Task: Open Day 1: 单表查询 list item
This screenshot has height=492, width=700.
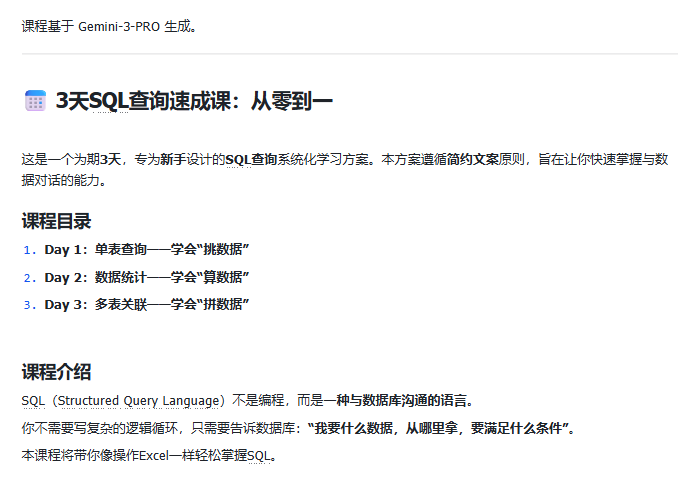Action: click(146, 249)
